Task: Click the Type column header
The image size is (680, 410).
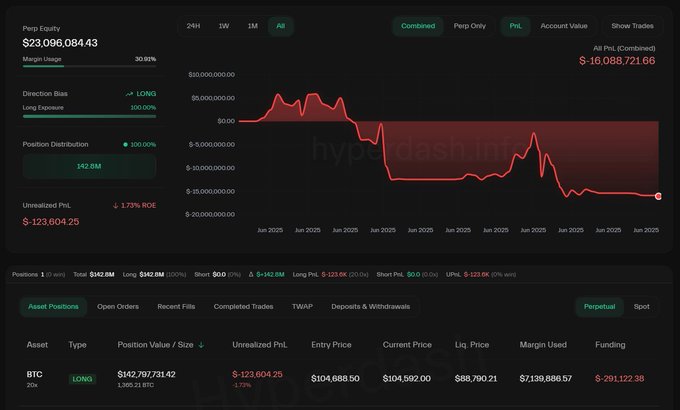Action: 77,345
